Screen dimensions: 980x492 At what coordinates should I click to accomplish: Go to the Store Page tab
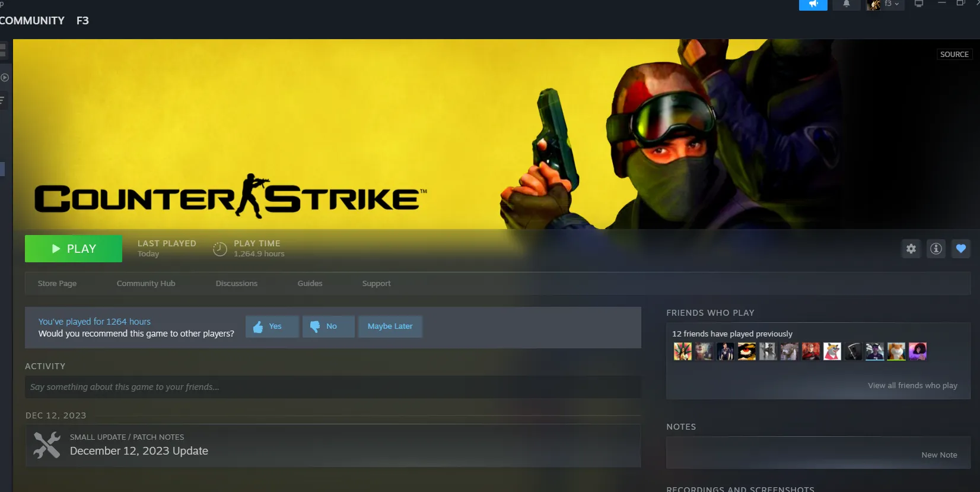click(57, 284)
